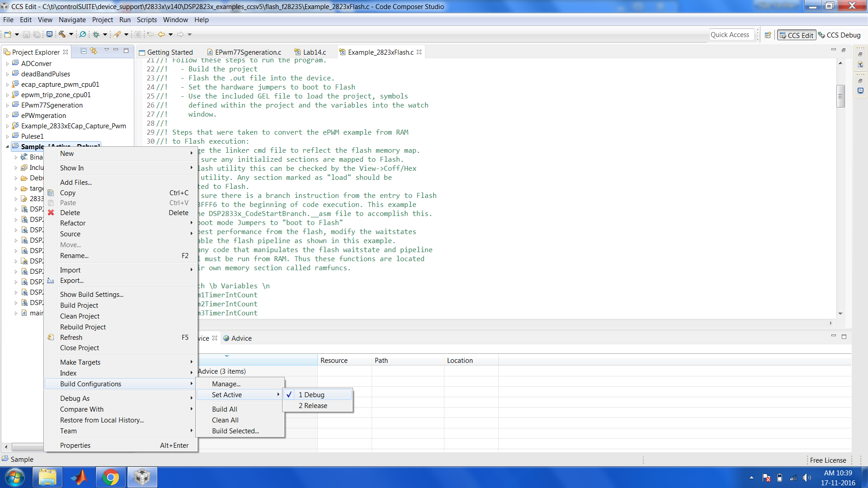Screen dimensions: 868x488
Task: Switch to CCS Debug perspective
Action: 840,35
